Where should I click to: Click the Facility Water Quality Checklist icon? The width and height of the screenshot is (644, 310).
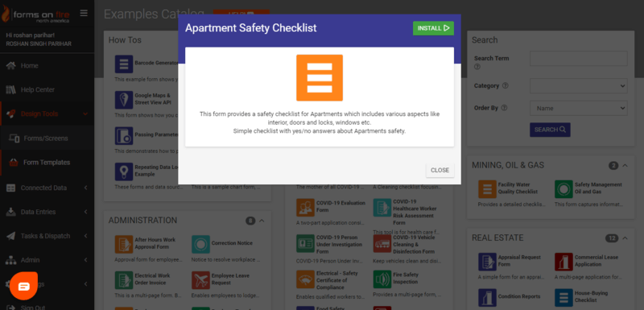[x=487, y=189]
